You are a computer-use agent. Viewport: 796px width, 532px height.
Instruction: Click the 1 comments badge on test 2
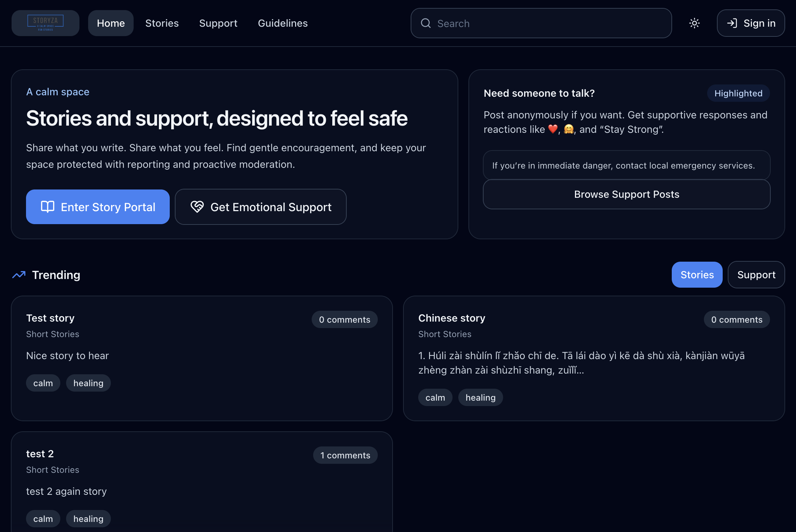click(345, 455)
